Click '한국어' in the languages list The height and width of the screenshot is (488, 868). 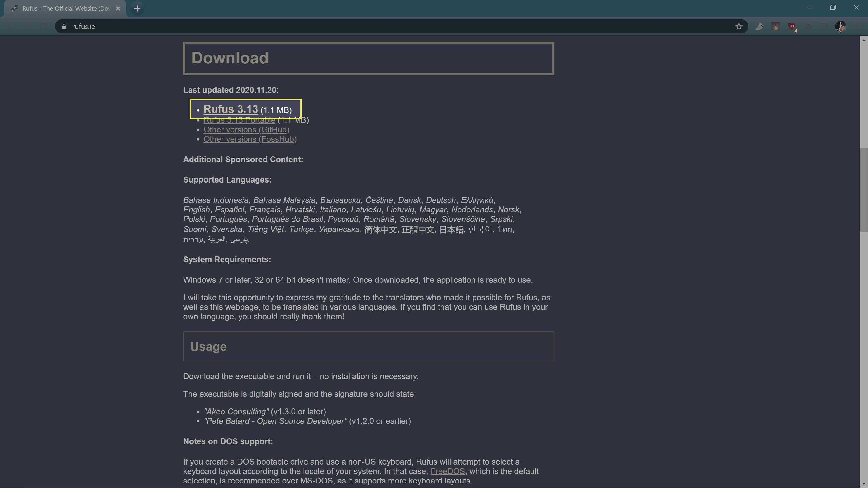click(x=481, y=229)
